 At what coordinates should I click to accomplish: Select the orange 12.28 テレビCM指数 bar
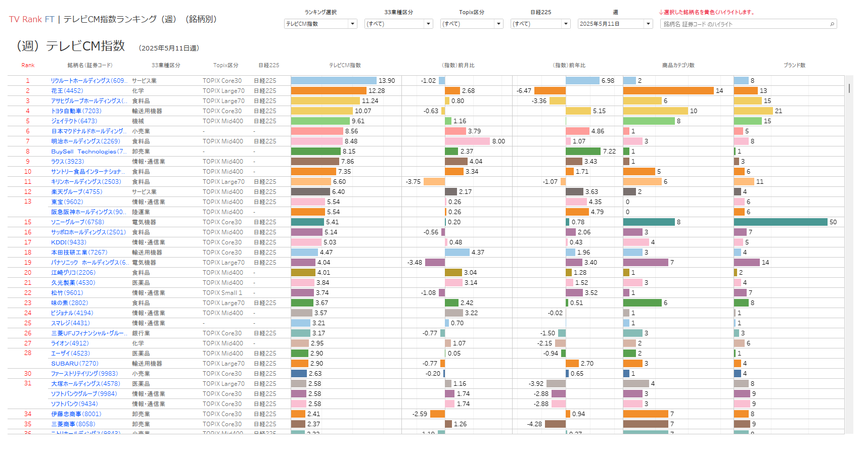click(x=329, y=91)
